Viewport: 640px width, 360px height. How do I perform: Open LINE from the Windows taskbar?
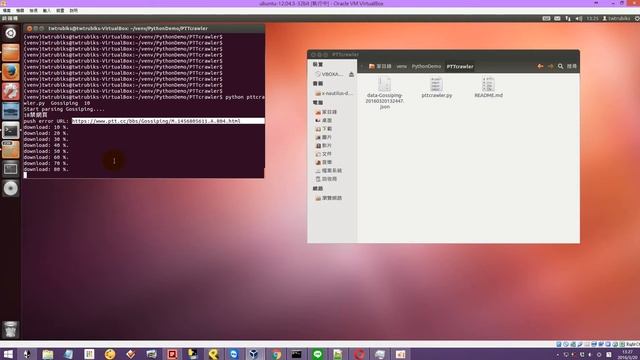click(318, 354)
